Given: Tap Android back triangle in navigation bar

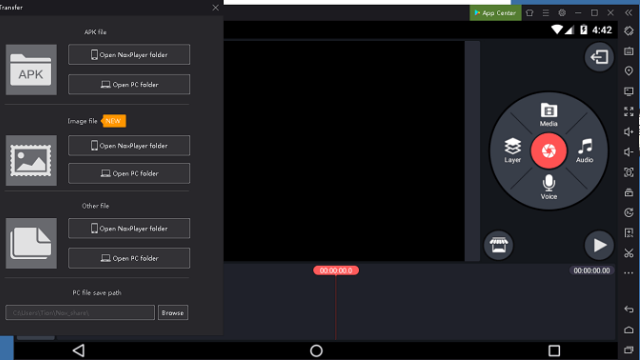Looking at the screenshot, I should click(x=78, y=350).
